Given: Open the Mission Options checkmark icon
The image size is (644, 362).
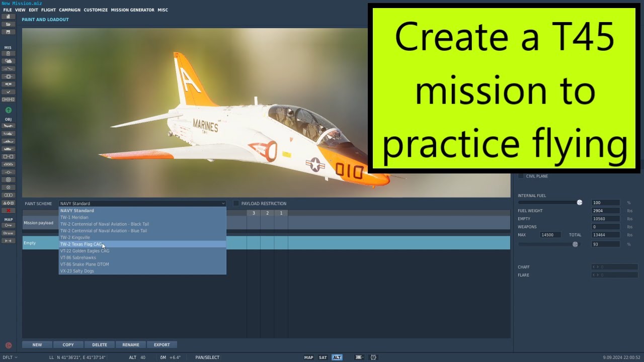Looking at the screenshot, I should (8, 92).
